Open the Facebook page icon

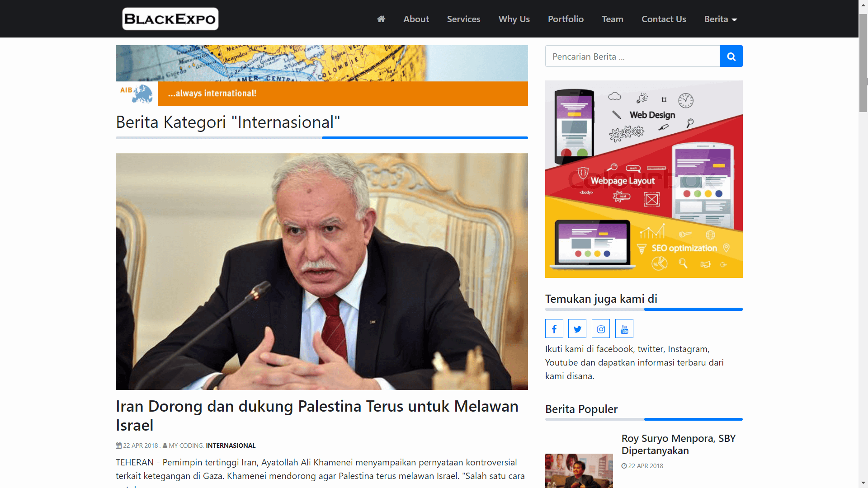(554, 328)
